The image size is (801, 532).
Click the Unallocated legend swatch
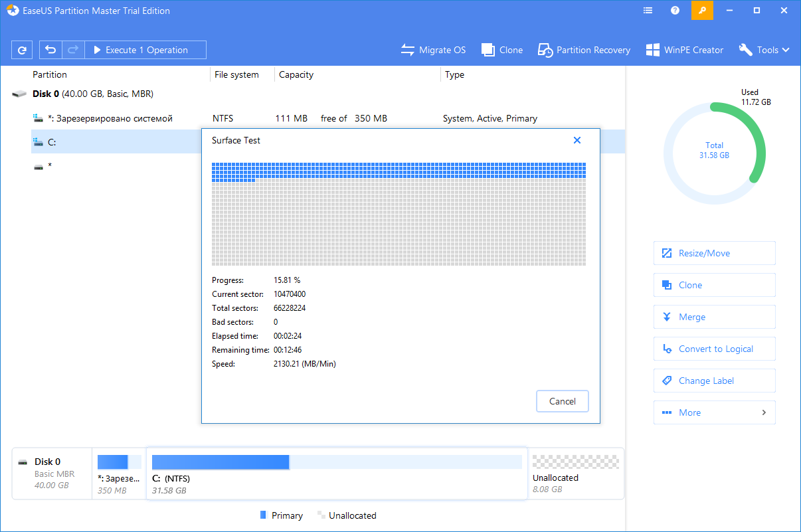(321, 515)
